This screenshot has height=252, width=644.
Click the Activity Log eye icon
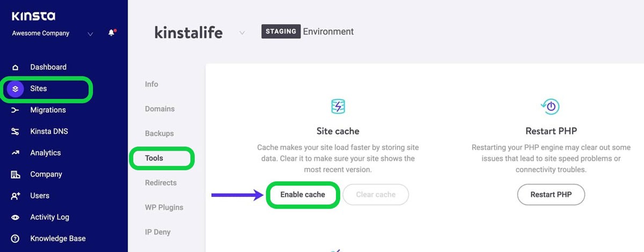15,218
